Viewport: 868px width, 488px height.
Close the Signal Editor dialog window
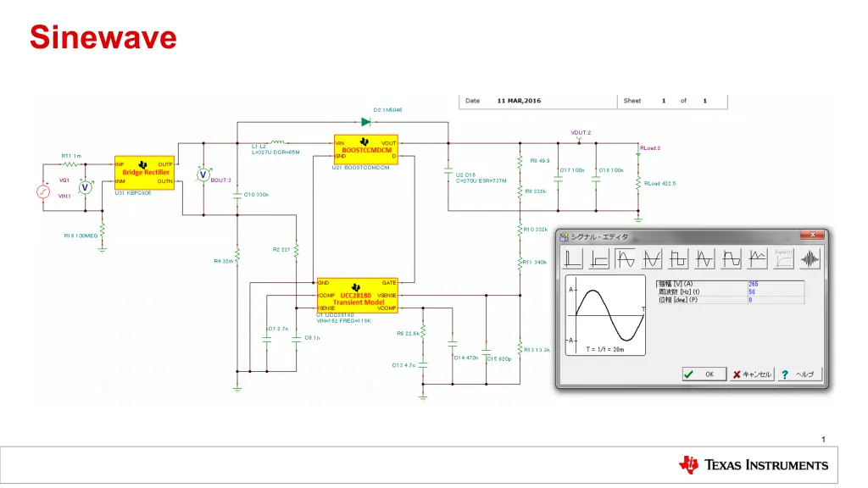(x=811, y=235)
